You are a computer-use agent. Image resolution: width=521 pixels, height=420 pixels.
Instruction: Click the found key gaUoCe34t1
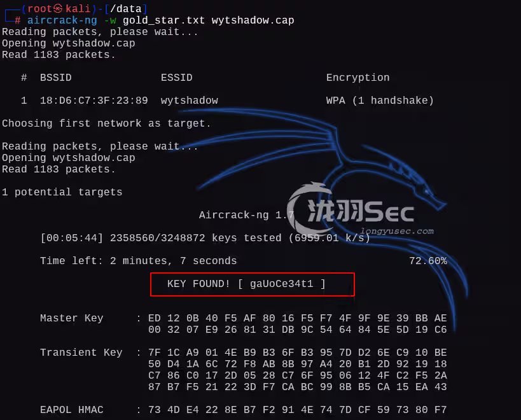coord(281,284)
